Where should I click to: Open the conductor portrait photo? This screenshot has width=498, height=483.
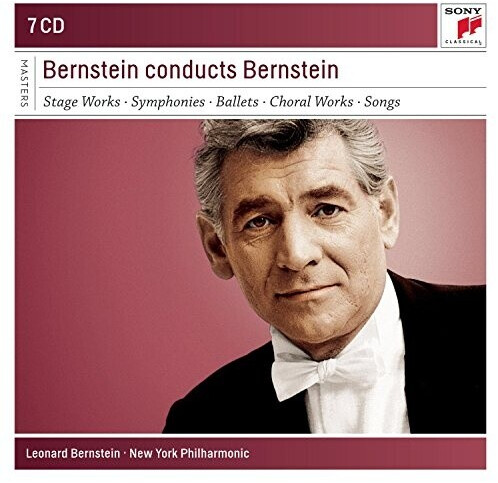click(250, 276)
